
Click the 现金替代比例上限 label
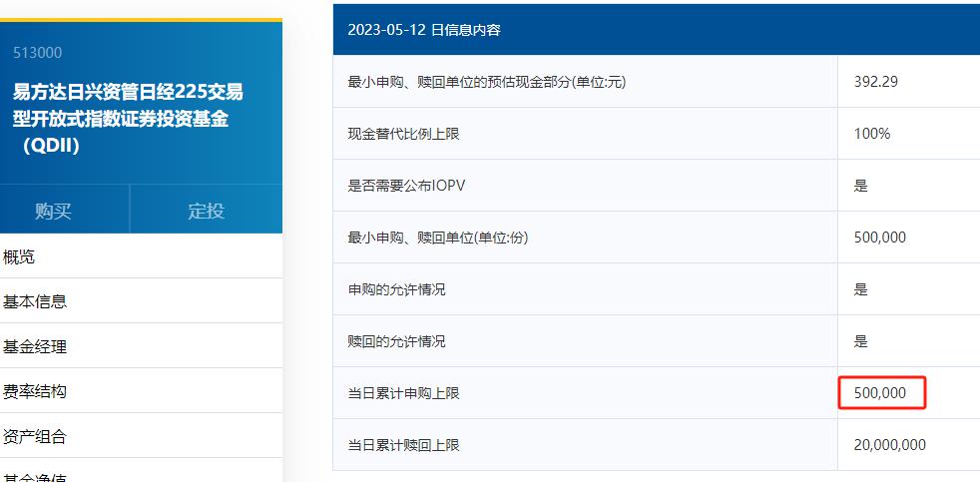pyautogui.click(x=404, y=134)
